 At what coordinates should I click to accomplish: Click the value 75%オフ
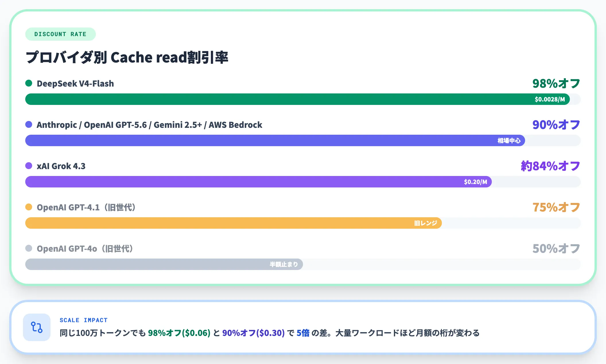(556, 207)
